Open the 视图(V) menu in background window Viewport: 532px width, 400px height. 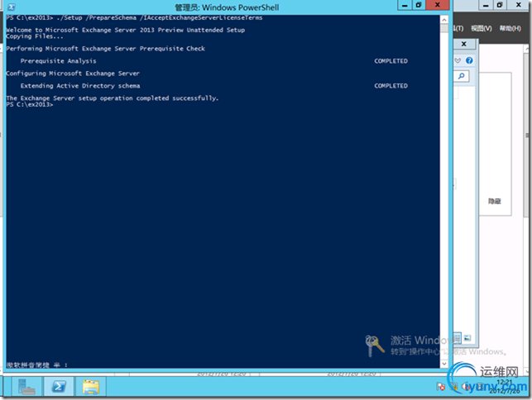click(x=481, y=28)
